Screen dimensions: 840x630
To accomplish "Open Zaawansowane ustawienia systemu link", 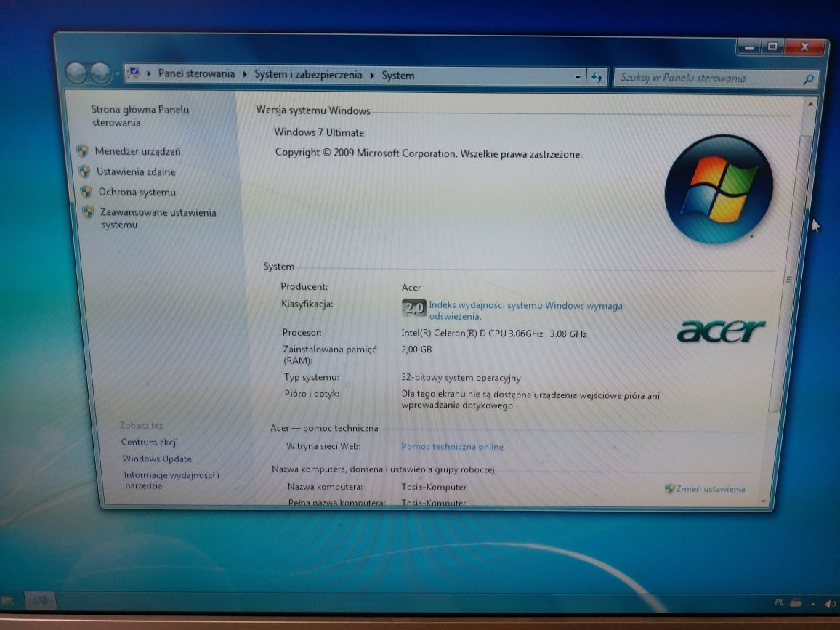I will pyautogui.click(x=158, y=218).
